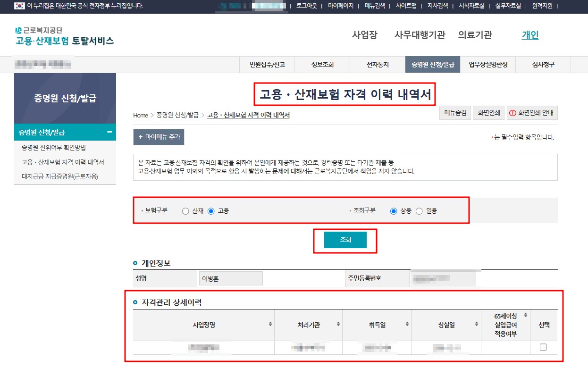Hide the menu using 메뉴숨김
Image resolution: width=588 pixels, height=368 pixels.
[455, 113]
